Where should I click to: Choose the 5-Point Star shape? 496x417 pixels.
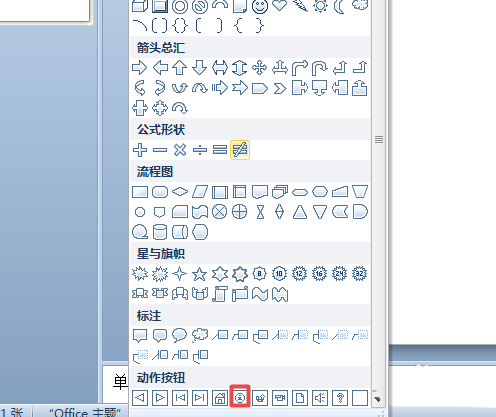[x=200, y=274]
